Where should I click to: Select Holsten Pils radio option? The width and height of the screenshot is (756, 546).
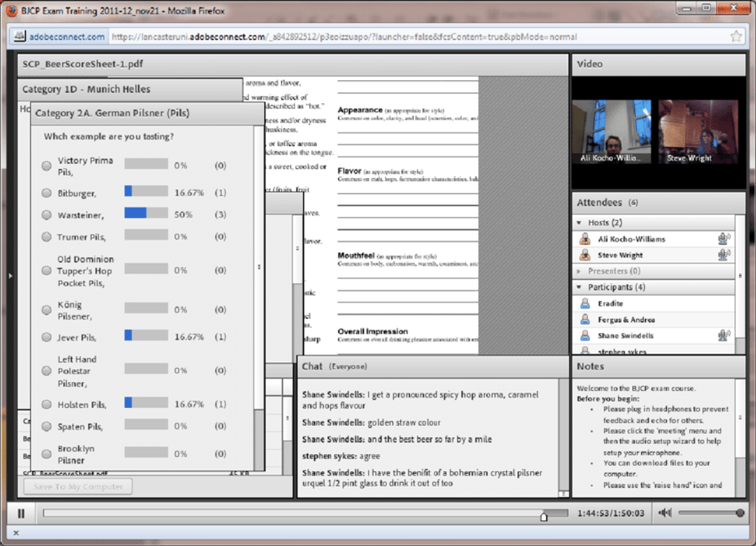click(x=46, y=404)
